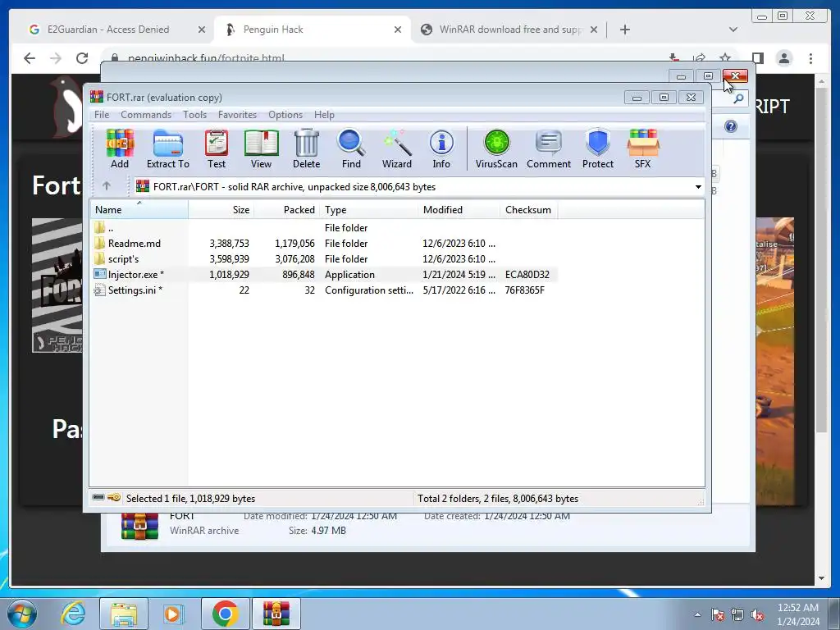This screenshot has height=630, width=840.
Task: Click the Settings.ini file icon
Action: point(99,290)
